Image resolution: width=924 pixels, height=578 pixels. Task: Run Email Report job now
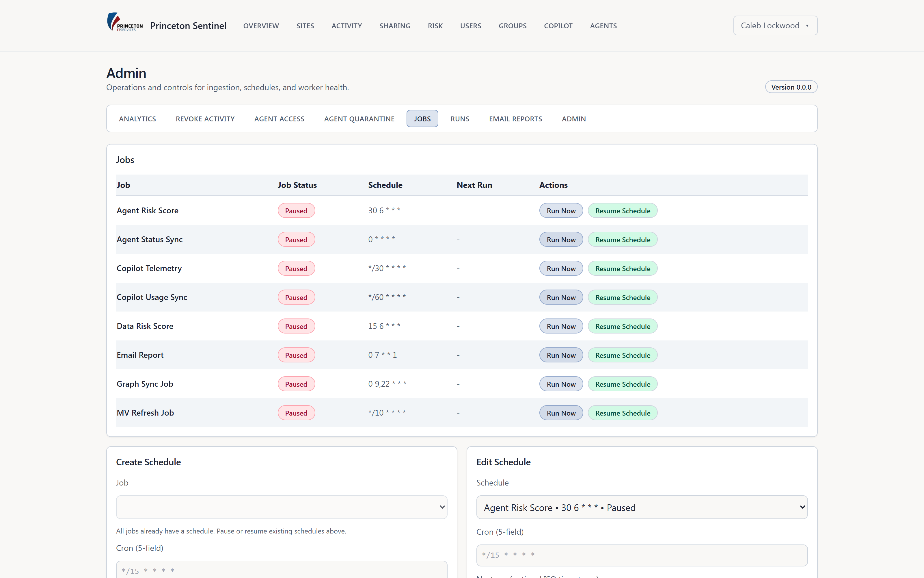[561, 355]
